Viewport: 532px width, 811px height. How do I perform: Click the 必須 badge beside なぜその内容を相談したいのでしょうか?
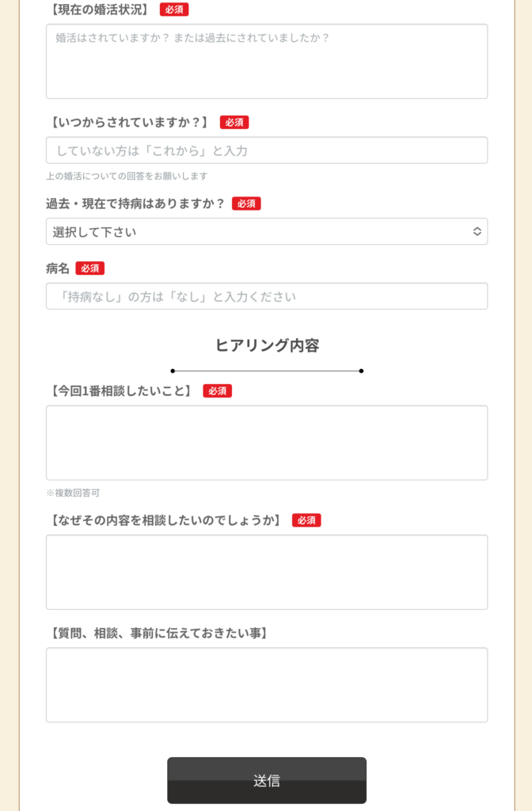point(306,520)
